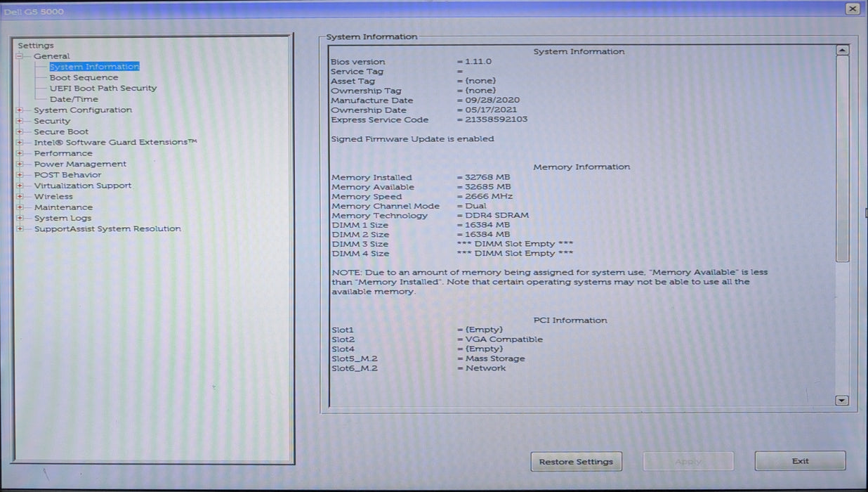Select the Virtualization Support label

pyautogui.click(x=83, y=186)
